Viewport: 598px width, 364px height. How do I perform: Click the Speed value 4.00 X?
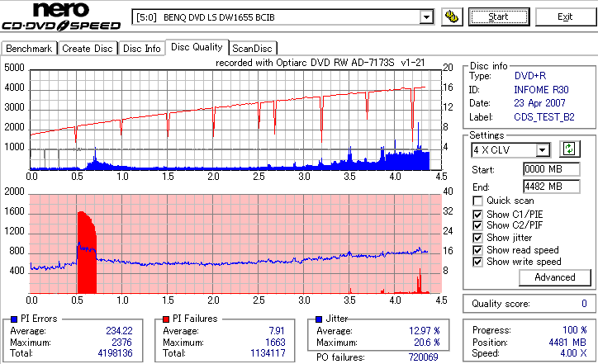coord(573,353)
